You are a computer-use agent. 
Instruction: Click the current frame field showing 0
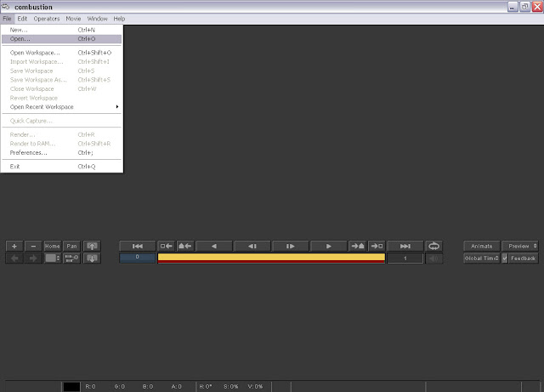pyautogui.click(x=138, y=258)
